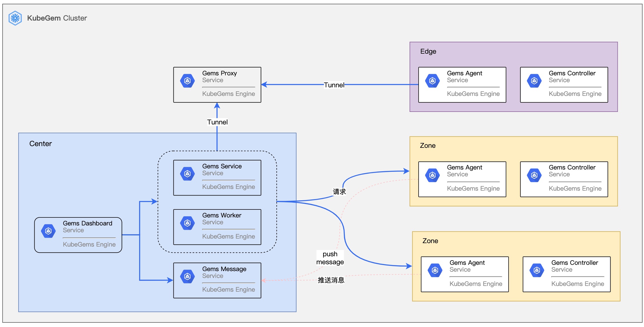Click 'Service' subtitle under Gems Proxy
This screenshot has width=644, height=327.
(213, 80)
